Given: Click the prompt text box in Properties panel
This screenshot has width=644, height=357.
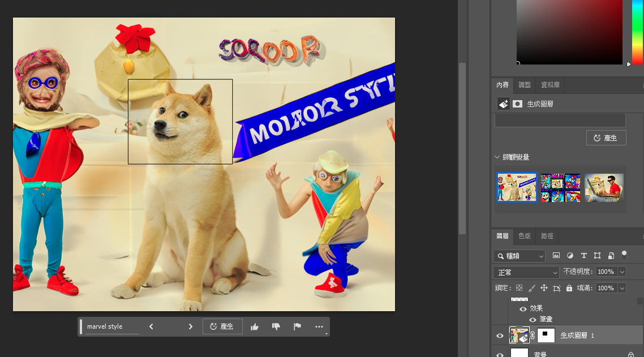Looking at the screenshot, I should 560,121.
